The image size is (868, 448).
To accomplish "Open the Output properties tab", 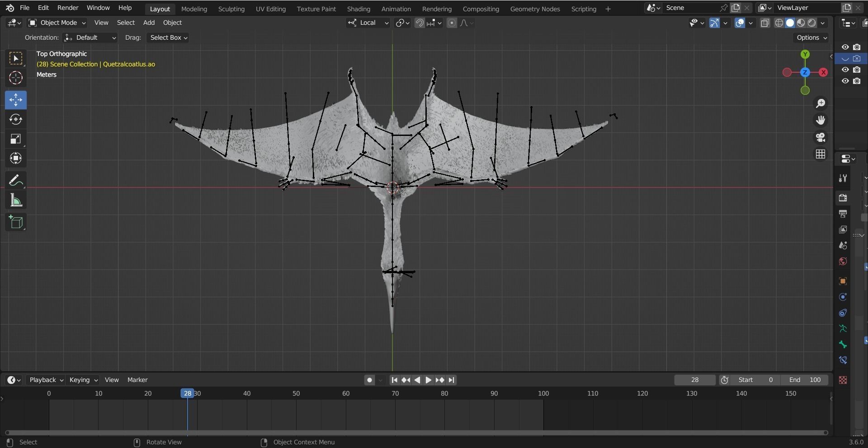I will 843,214.
